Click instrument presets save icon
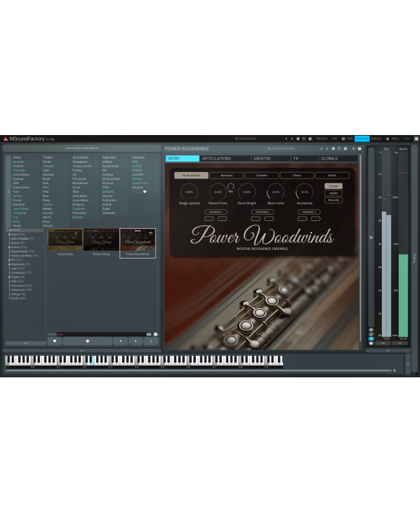Image resolution: width=420 pixels, height=513 pixels. click(339, 149)
